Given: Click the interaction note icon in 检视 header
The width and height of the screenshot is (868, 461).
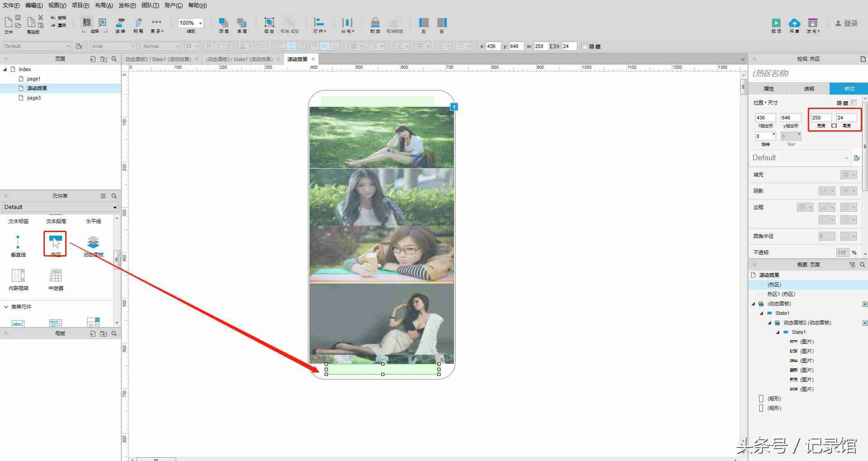Looking at the screenshot, I should (x=863, y=59).
